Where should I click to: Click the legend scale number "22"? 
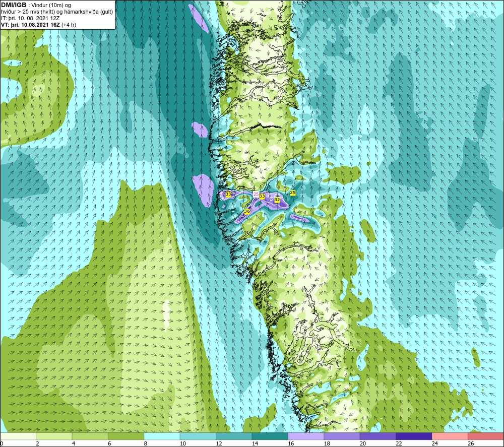pyautogui.click(x=399, y=443)
